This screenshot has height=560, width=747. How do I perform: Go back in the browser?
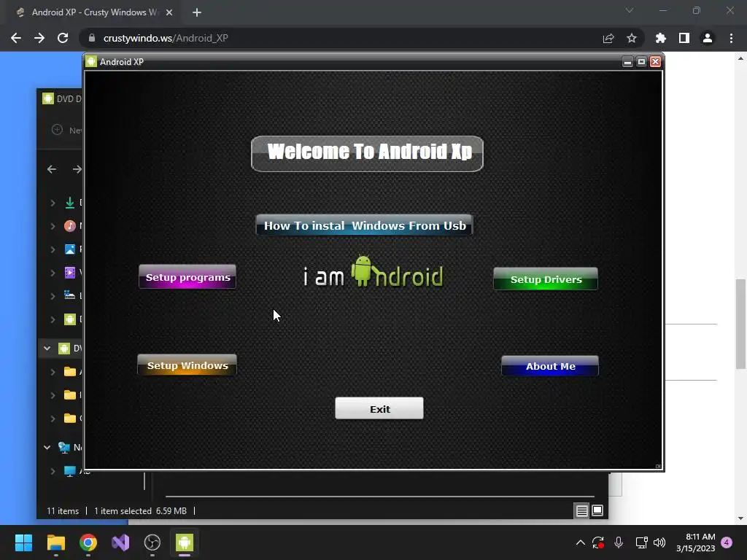click(16, 38)
